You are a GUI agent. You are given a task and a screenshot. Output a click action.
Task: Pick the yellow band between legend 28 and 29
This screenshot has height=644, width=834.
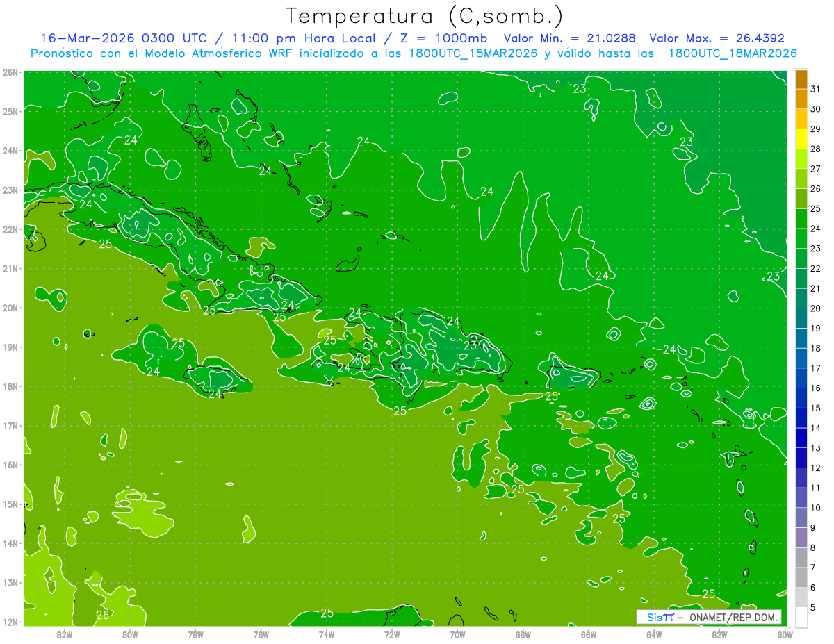pos(801,140)
